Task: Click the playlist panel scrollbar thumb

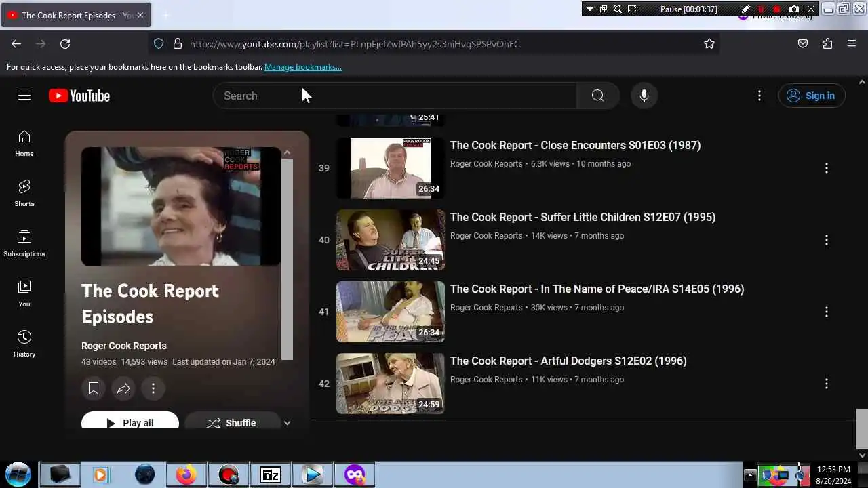Action: (x=288, y=260)
